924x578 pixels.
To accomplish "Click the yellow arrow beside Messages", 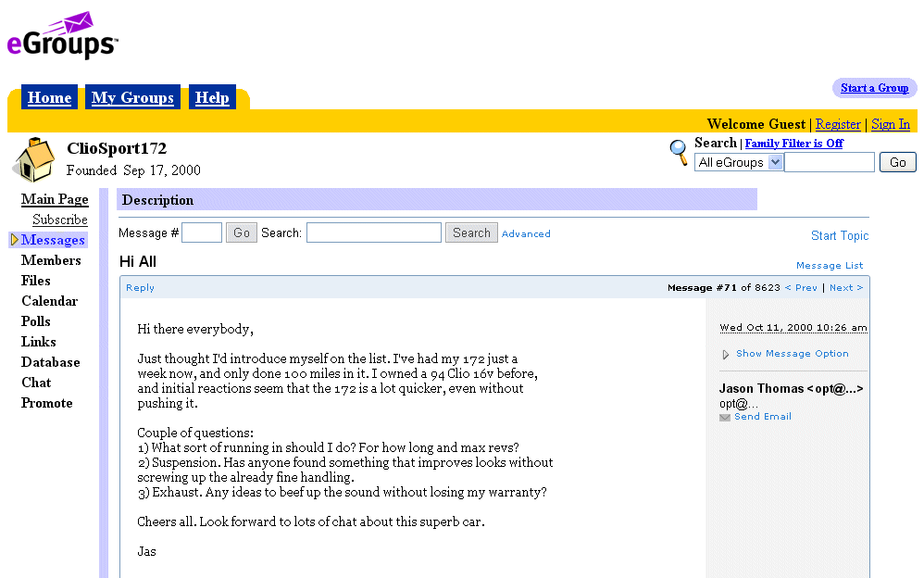I will [14, 240].
